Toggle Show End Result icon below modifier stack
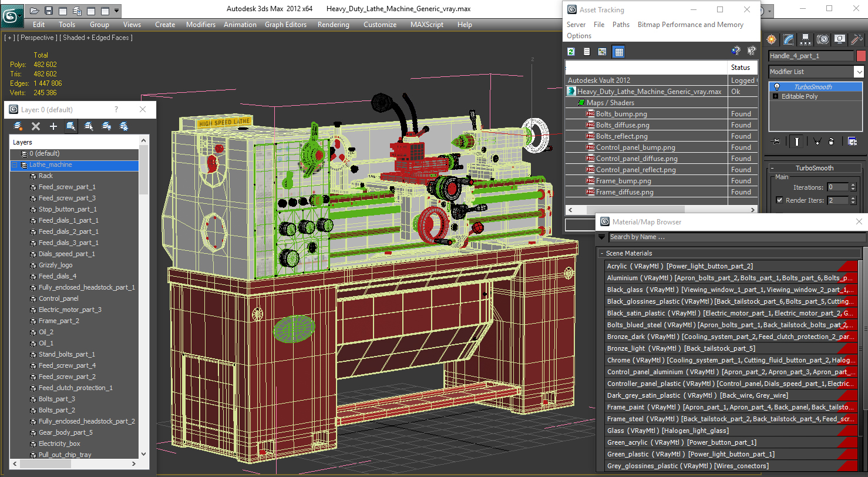The height and width of the screenshot is (477, 868). (796, 142)
